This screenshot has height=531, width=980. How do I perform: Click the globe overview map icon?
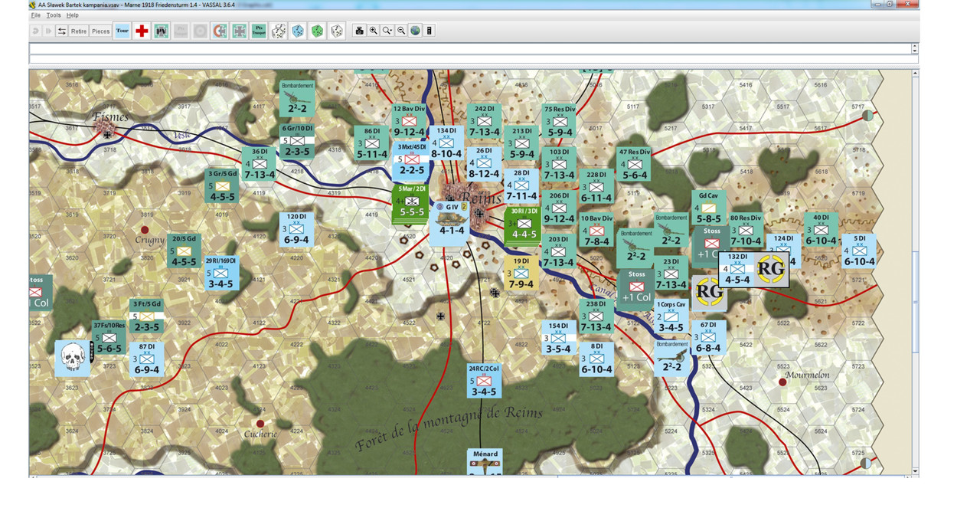(415, 31)
